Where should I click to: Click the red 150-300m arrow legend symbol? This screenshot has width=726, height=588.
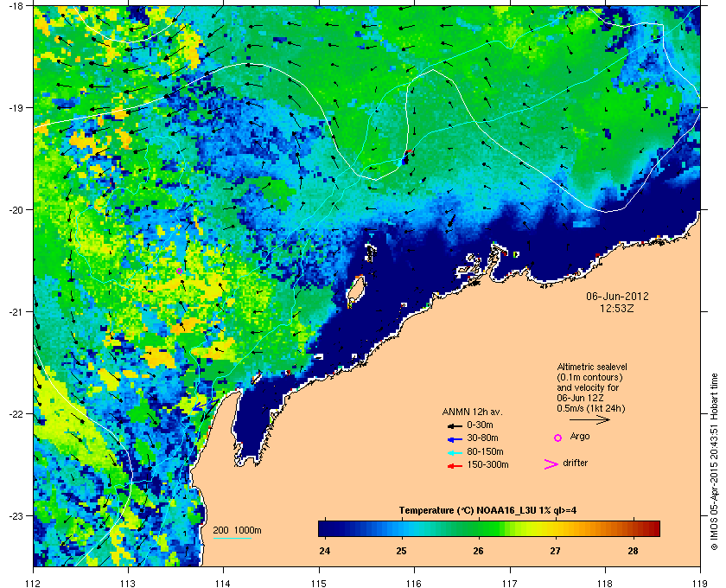click(455, 466)
